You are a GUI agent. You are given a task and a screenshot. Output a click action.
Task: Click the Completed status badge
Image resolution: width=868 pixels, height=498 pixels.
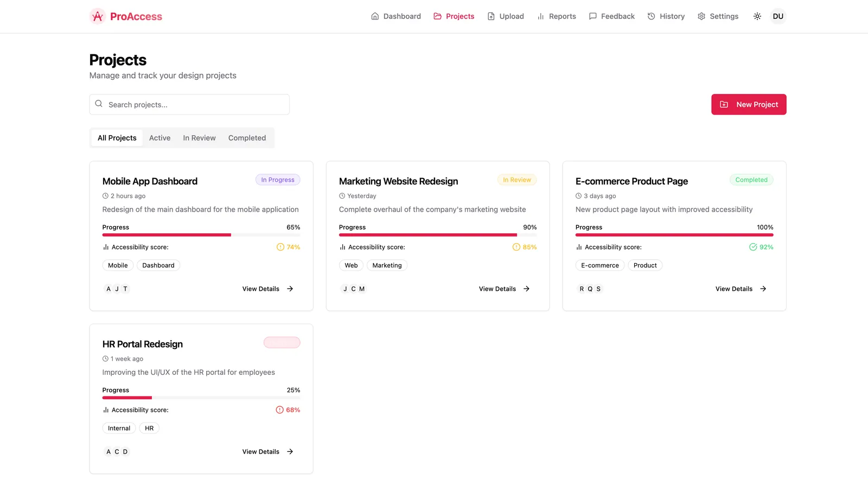751,180
